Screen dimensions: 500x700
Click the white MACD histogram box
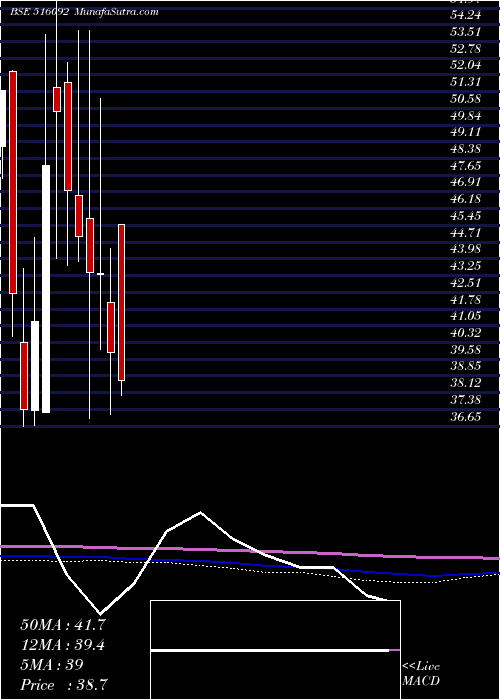point(275,650)
